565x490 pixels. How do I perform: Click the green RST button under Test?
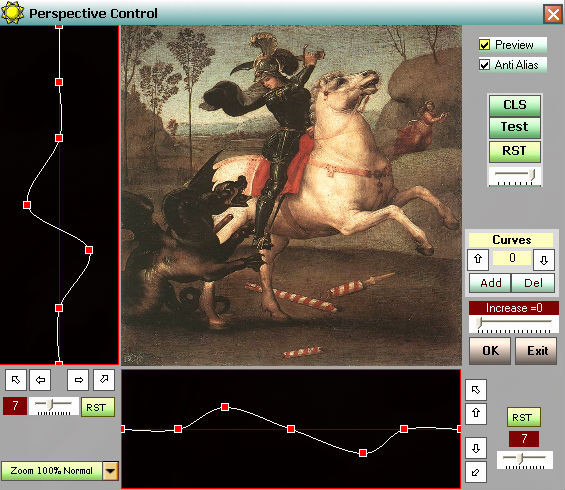click(x=515, y=151)
